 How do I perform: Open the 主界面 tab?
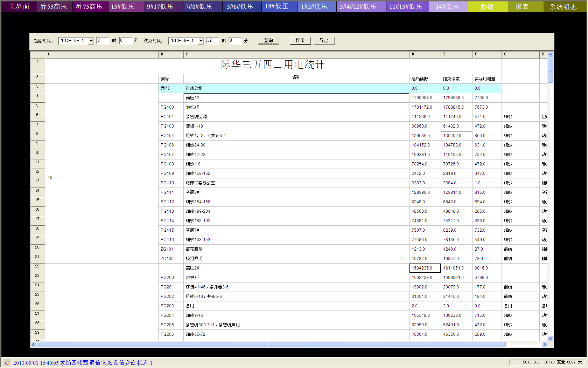[19, 7]
